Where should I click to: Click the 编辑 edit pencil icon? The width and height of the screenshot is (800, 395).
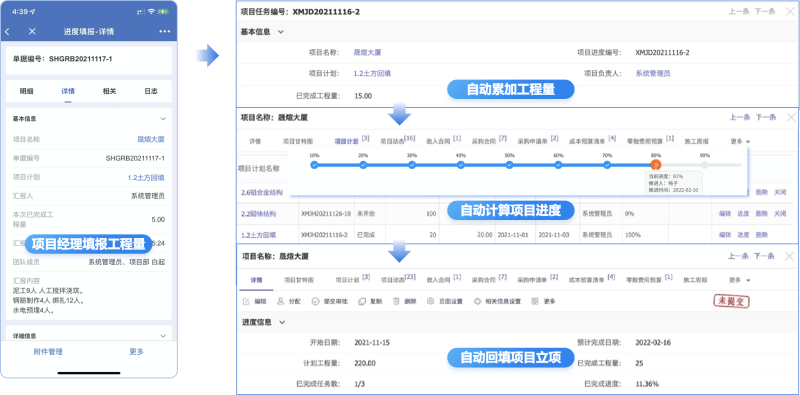pyautogui.click(x=245, y=302)
